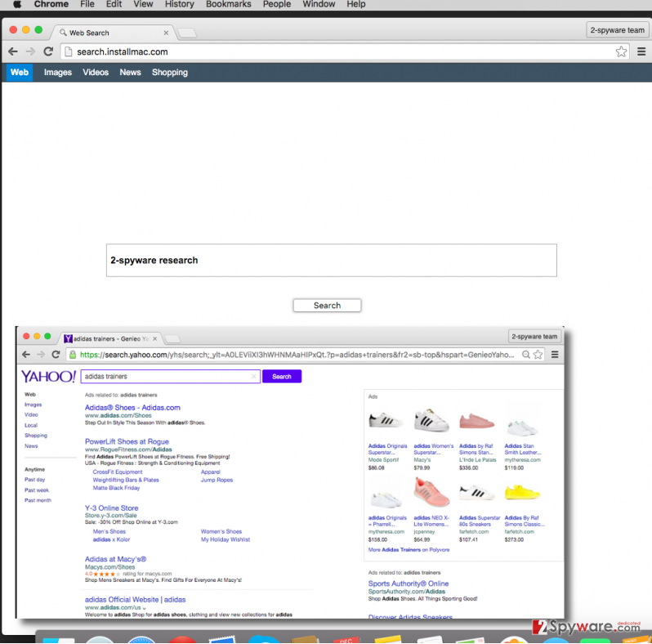Click the Yahoo window address bar URL
Image resolution: width=652 pixels, height=644 pixels.
click(297, 355)
